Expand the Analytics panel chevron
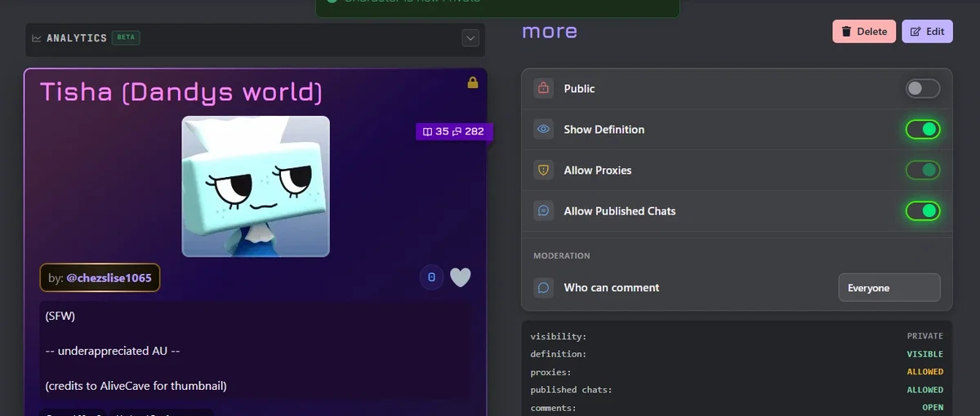This screenshot has height=416, width=980. point(470,38)
